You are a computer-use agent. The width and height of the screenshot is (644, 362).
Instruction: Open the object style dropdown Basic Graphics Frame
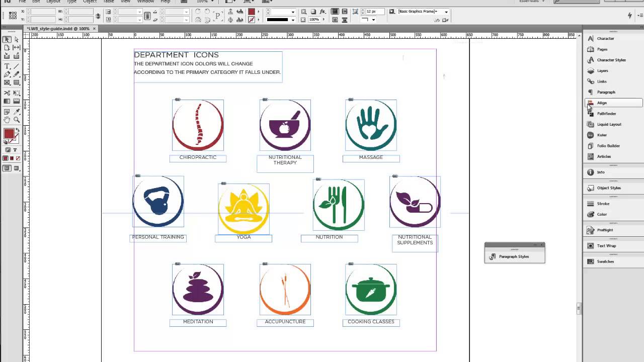click(x=446, y=12)
